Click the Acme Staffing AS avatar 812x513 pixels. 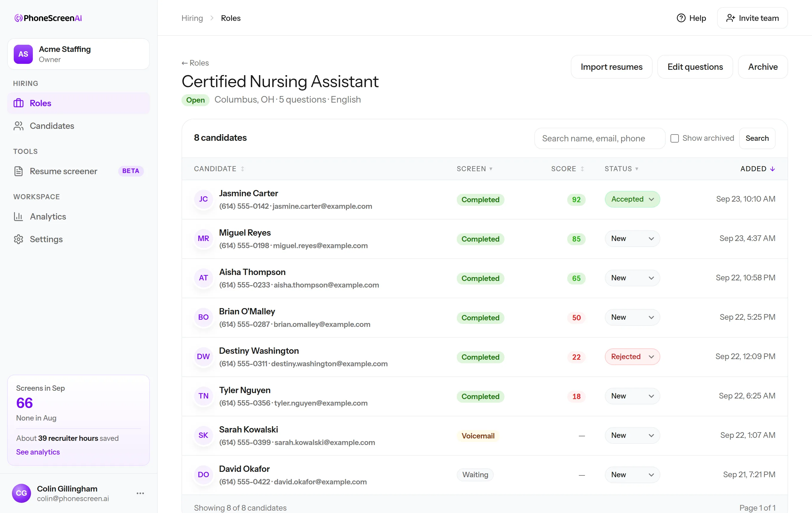(x=23, y=54)
